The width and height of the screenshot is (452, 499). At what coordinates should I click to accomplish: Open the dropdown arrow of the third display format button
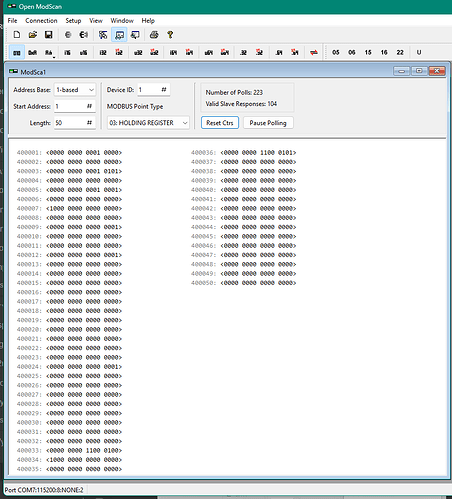pyautogui.click(x=54, y=57)
